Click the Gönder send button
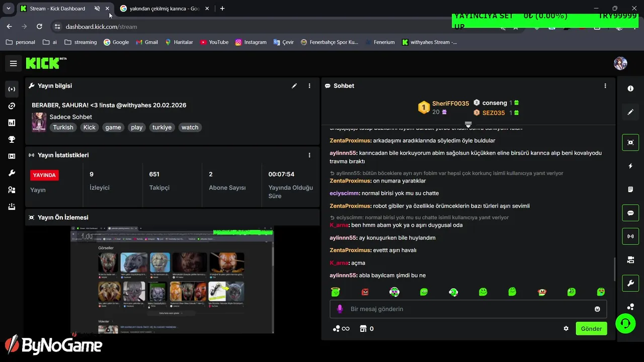Viewport: 644px width, 362px height. pyautogui.click(x=591, y=329)
